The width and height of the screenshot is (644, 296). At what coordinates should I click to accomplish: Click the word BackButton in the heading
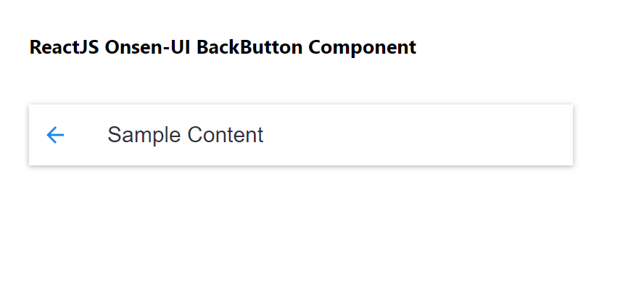tap(249, 48)
